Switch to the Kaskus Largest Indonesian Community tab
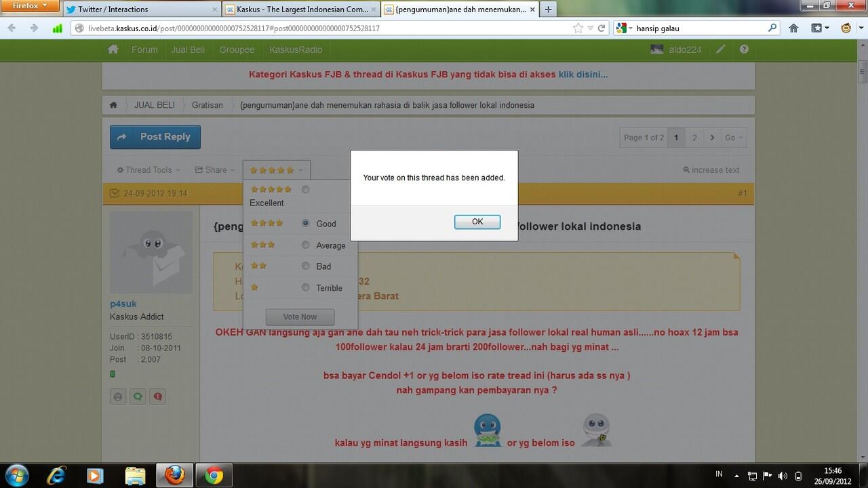The height and width of the screenshot is (488, 868). pos(301,9)
